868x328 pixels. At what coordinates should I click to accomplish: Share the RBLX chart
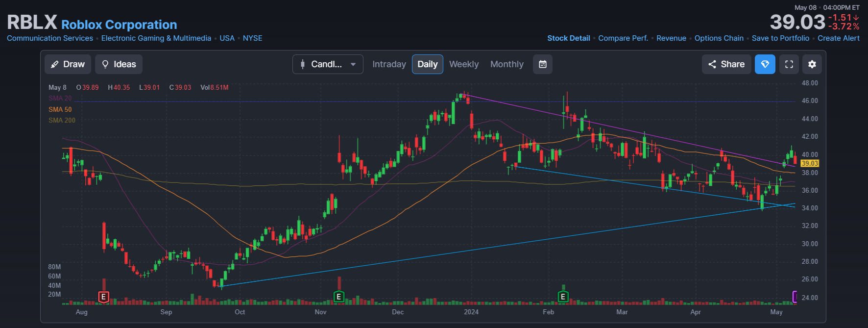pyautogui.click(x=726, y=64)
